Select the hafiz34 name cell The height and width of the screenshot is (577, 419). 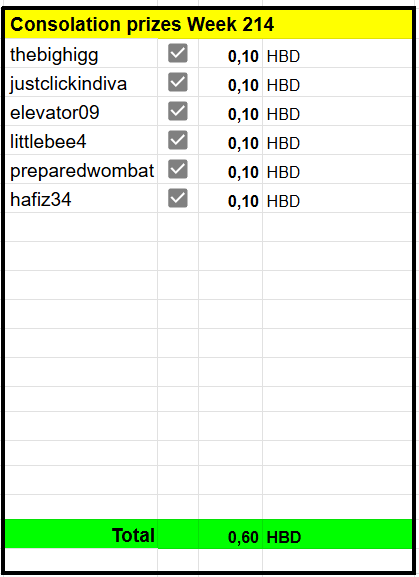coord(81,199)
